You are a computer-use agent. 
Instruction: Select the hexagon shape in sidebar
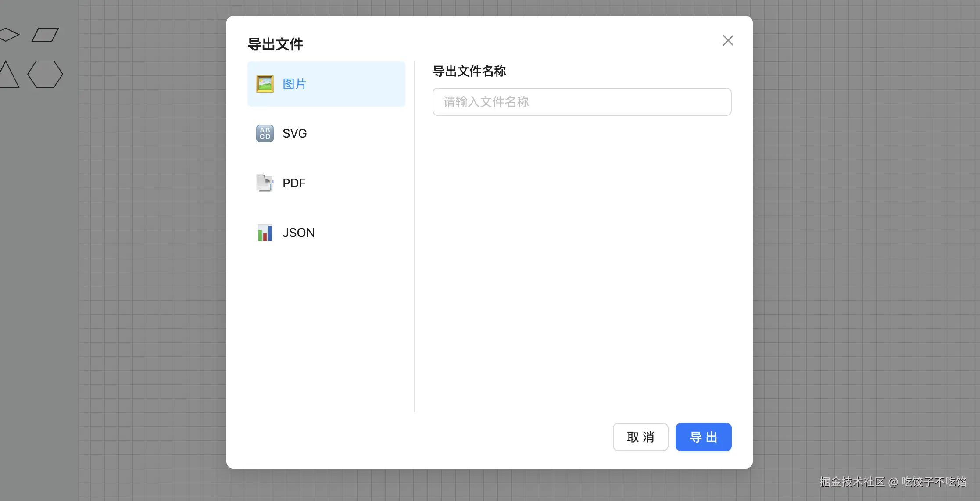[45, 74]
